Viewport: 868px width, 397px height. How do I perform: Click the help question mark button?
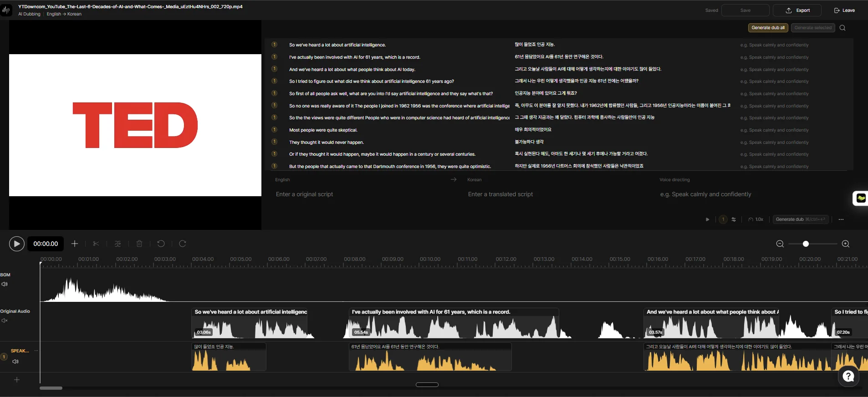pos(848,376)
